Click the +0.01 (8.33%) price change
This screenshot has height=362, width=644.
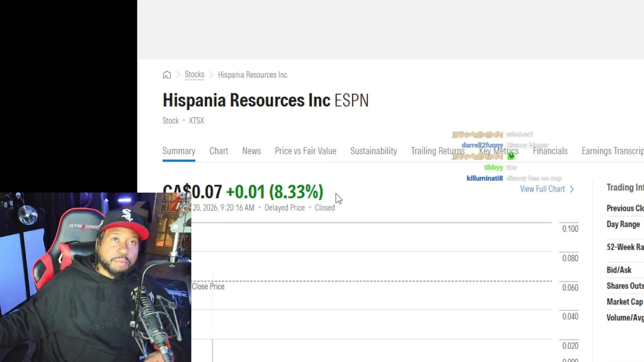pyautogui.click(x=275, y=192)
